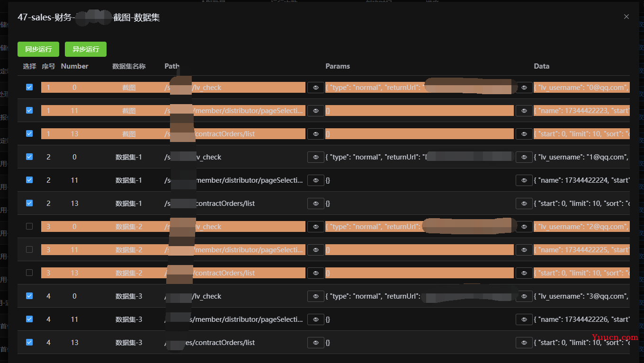Click Path eye icon in 截图 Number 0 row
644x363 pixels.
click(316, 88)
